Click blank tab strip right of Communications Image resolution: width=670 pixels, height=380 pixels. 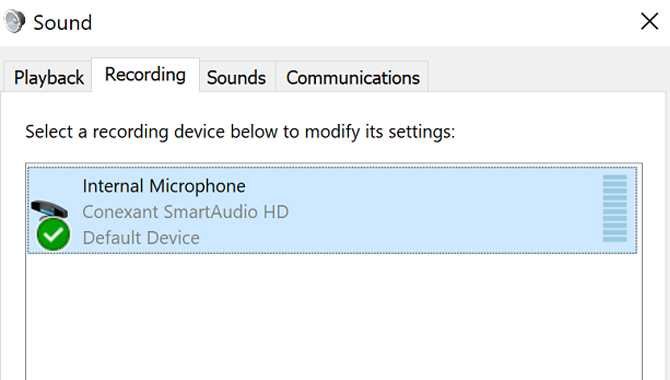547,75
